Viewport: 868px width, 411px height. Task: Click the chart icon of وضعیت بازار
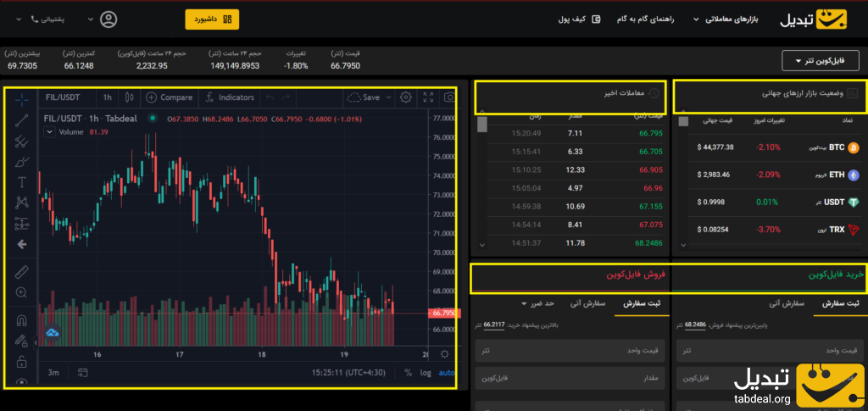tap(853, 93)
